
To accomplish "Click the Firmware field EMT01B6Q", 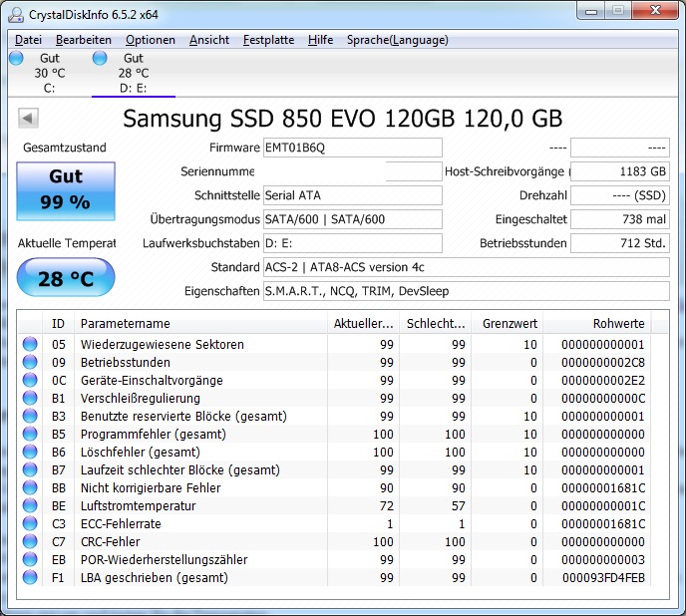I will [353, 148].
